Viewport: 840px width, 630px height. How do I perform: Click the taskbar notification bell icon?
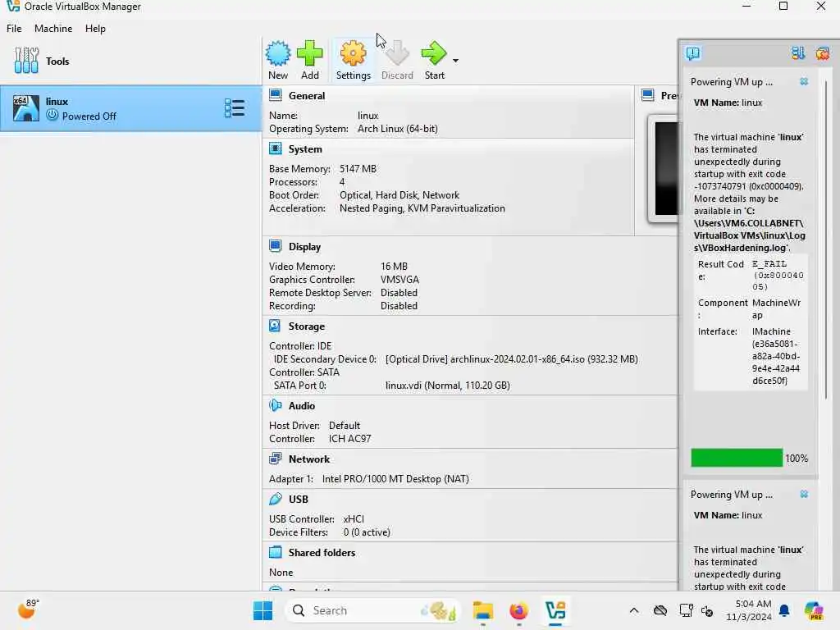(784, 610)
